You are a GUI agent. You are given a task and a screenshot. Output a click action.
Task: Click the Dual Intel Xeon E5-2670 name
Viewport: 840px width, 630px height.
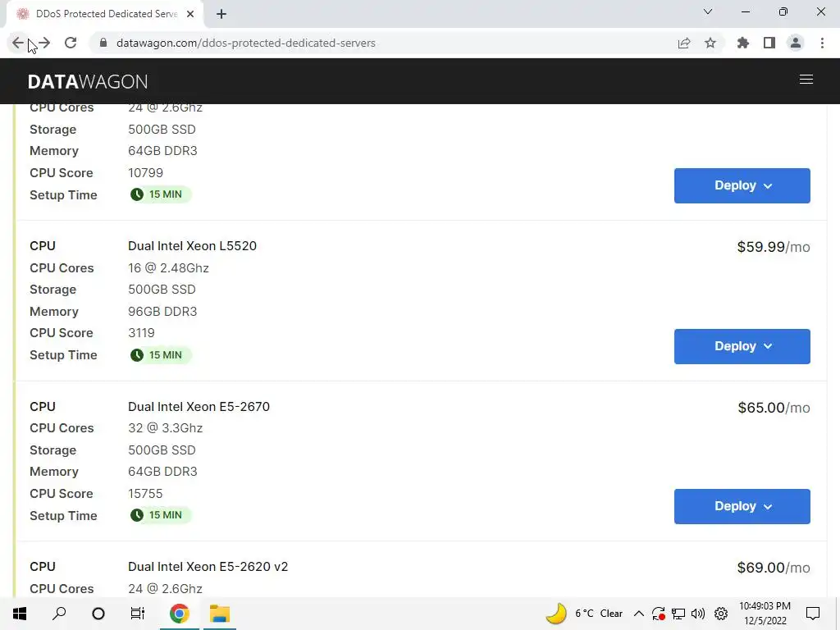coord(199,407)
